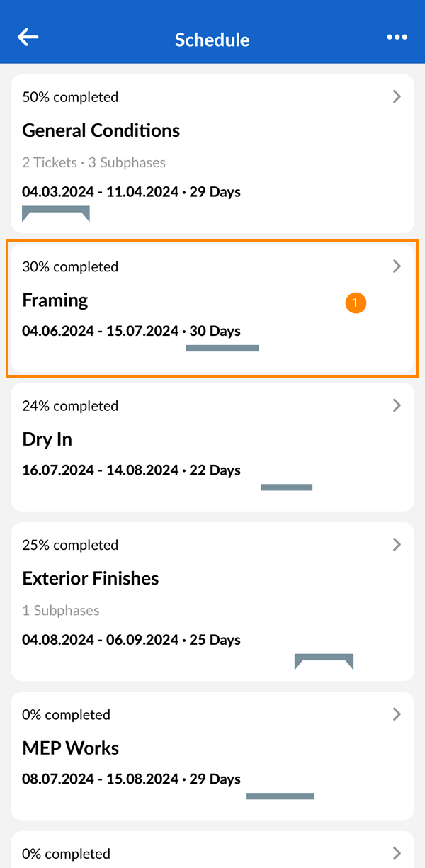Click the MEP Works timeline bar
The image size is (425, 868).
[x=280, y=796]
